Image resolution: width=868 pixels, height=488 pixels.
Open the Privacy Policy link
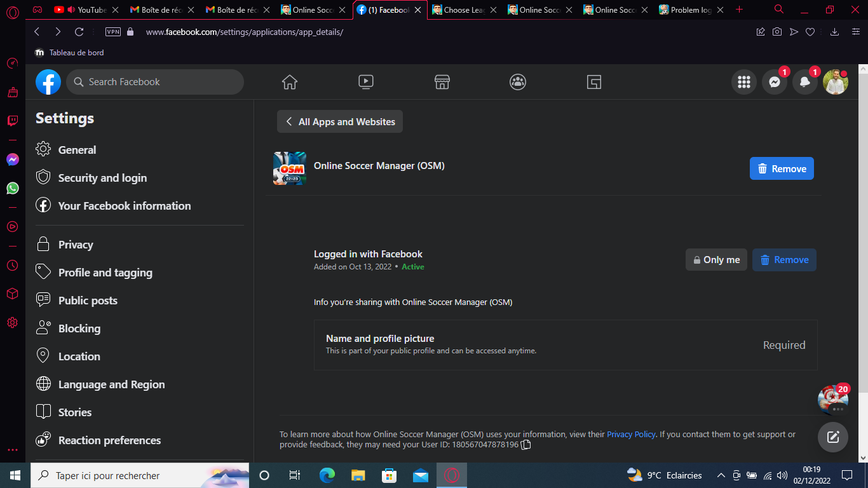coord(631,435)
